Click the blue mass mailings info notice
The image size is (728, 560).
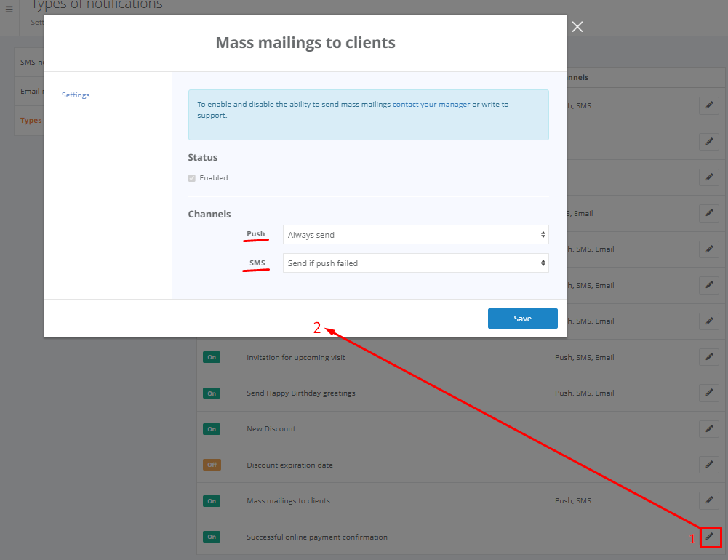point(369,115)
